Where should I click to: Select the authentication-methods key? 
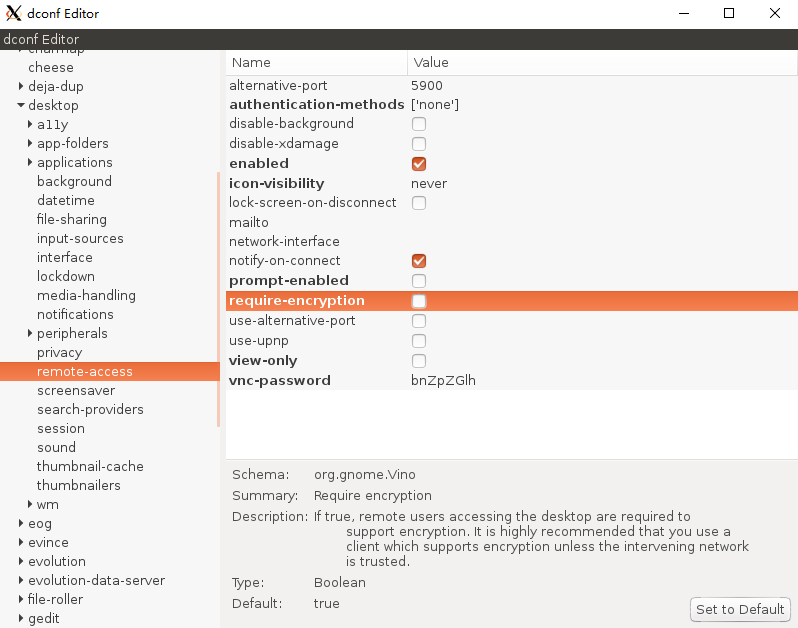(x=317, y=104)
